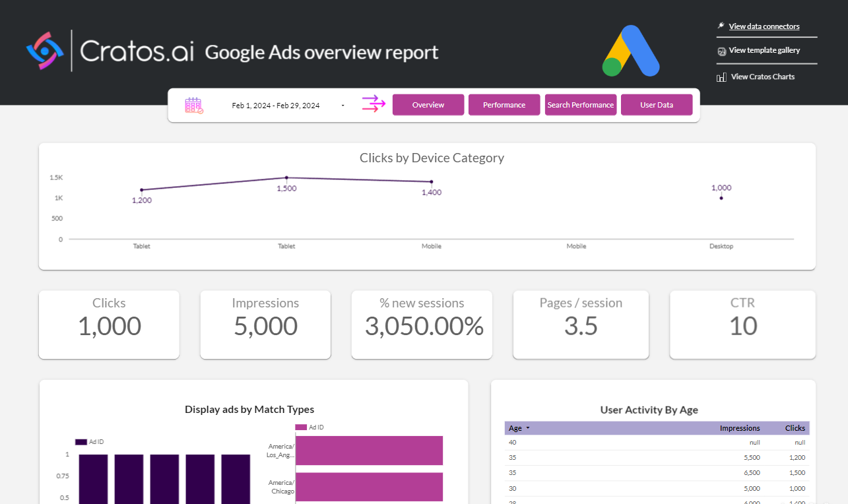Viewport: 848px width, 504px height.
Task: Click the Cratos.ai brand name text
Action: click(x=137, y=51)
